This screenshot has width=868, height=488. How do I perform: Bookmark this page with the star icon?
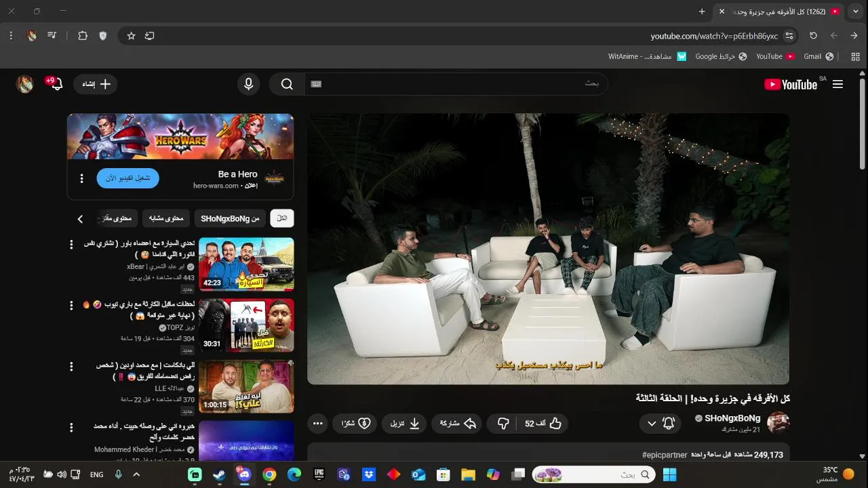[132, 36]
